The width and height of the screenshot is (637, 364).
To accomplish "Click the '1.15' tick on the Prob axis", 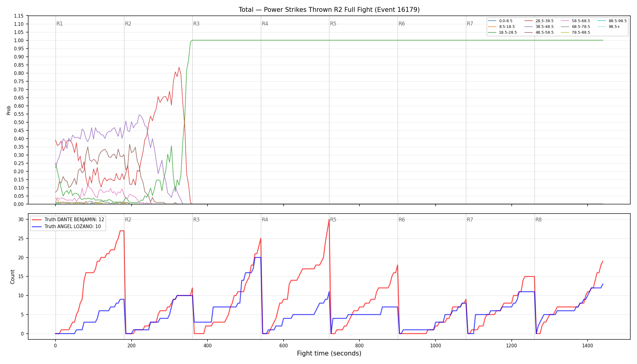I will click(x=19, y=16).
